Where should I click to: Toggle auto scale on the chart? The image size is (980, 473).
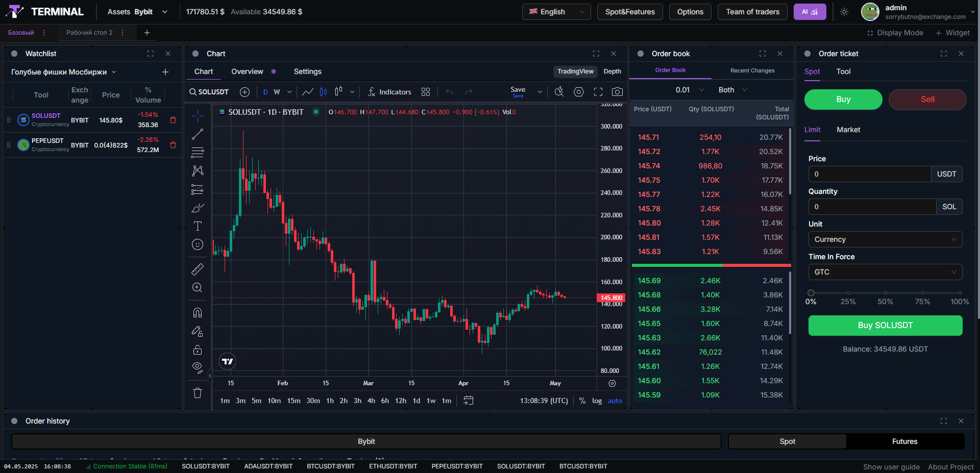click(x=615, y=401)
